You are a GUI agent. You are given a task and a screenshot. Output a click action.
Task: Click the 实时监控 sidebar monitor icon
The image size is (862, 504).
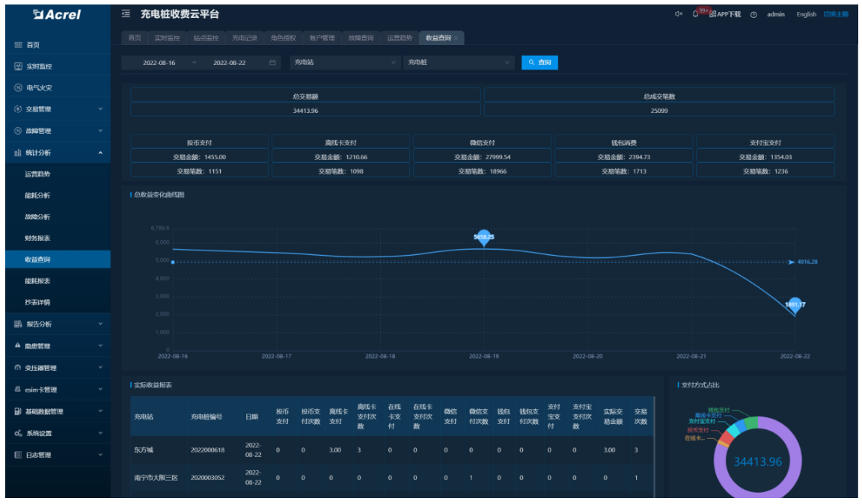click(18, 67)
